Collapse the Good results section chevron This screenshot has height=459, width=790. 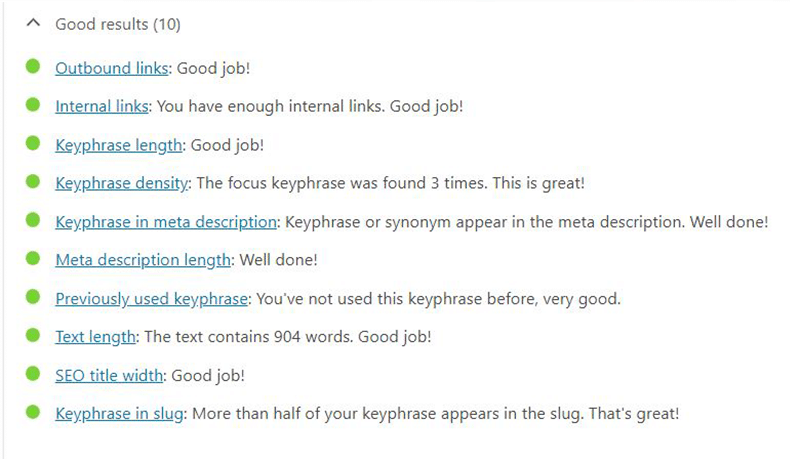pyautogui.click(x=33, y=23)
